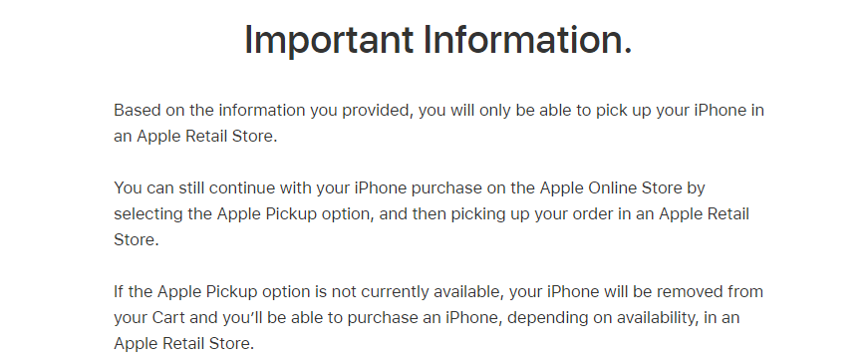Viewport: 868px width, 364px height.
Task: Click the word "Based" opening the first paragraph
Action: (132, 111)
